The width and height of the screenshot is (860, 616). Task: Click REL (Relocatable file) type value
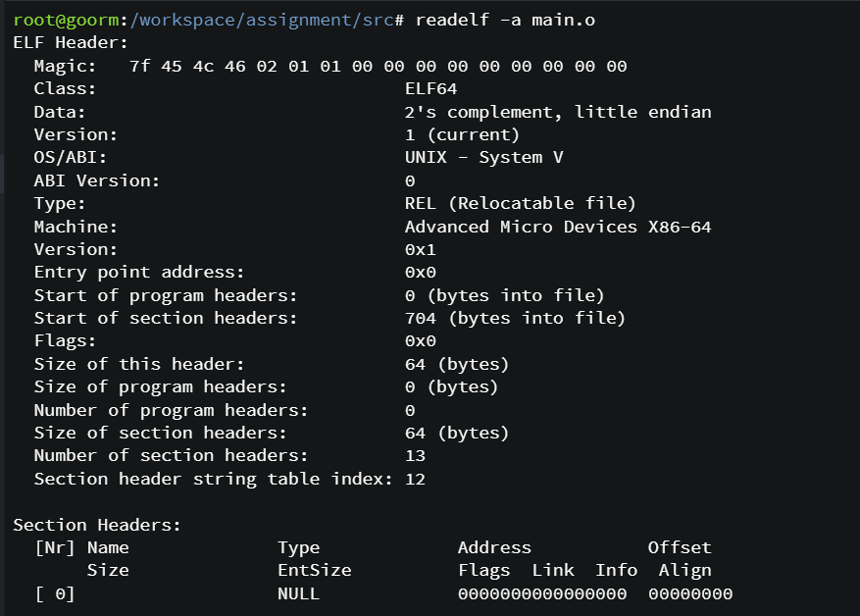pyautogui.click(x=520, y=203)
